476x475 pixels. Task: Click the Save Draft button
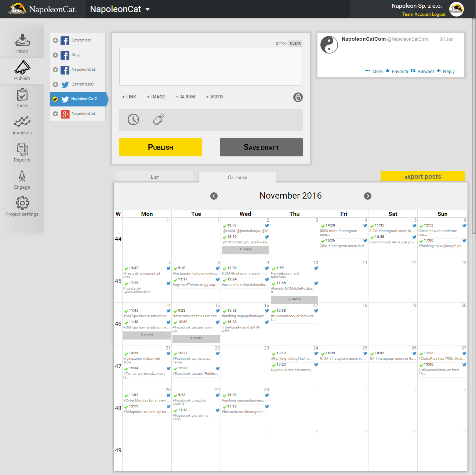[261, 147]
